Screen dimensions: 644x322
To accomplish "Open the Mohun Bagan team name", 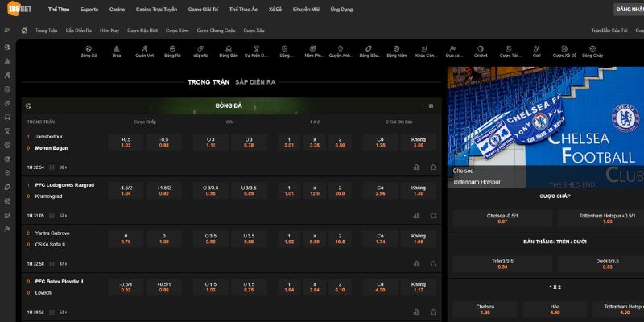I will pyautogui.click(x=52, y=148).
